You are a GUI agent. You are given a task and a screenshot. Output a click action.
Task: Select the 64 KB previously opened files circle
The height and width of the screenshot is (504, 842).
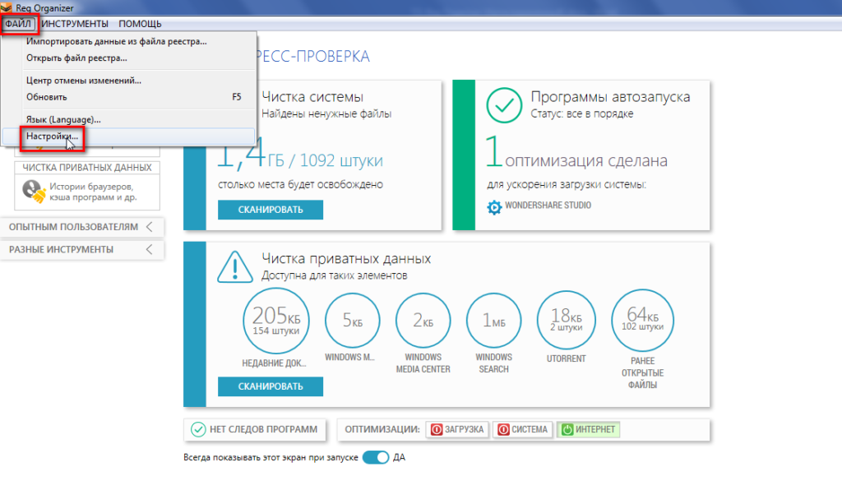[x=642, y=321]
